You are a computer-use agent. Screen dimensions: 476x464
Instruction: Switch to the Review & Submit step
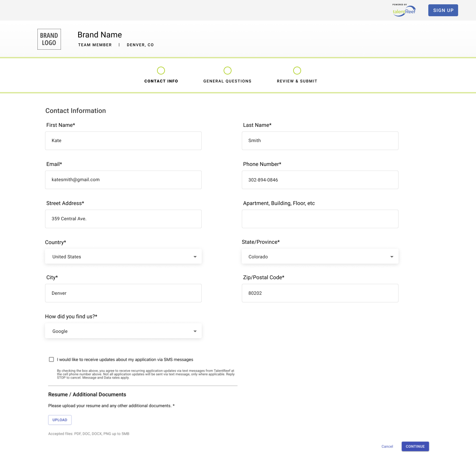tap(297, 81)
